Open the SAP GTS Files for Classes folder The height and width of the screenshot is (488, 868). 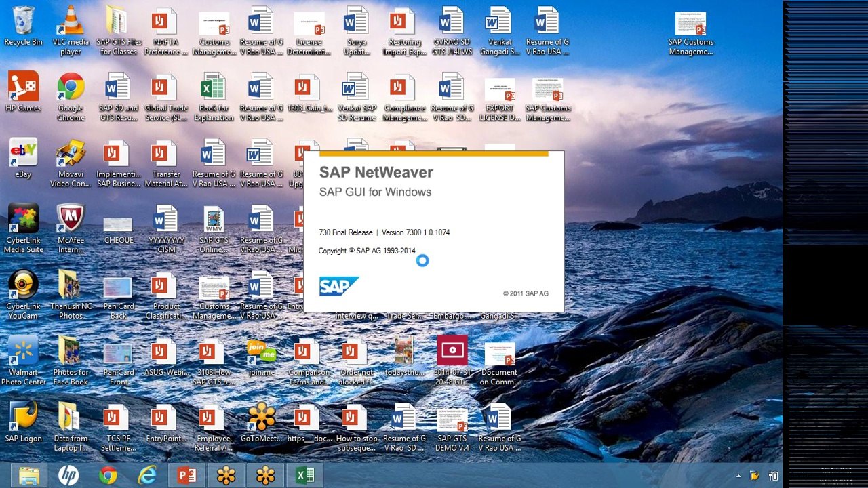tap(119, 30)
